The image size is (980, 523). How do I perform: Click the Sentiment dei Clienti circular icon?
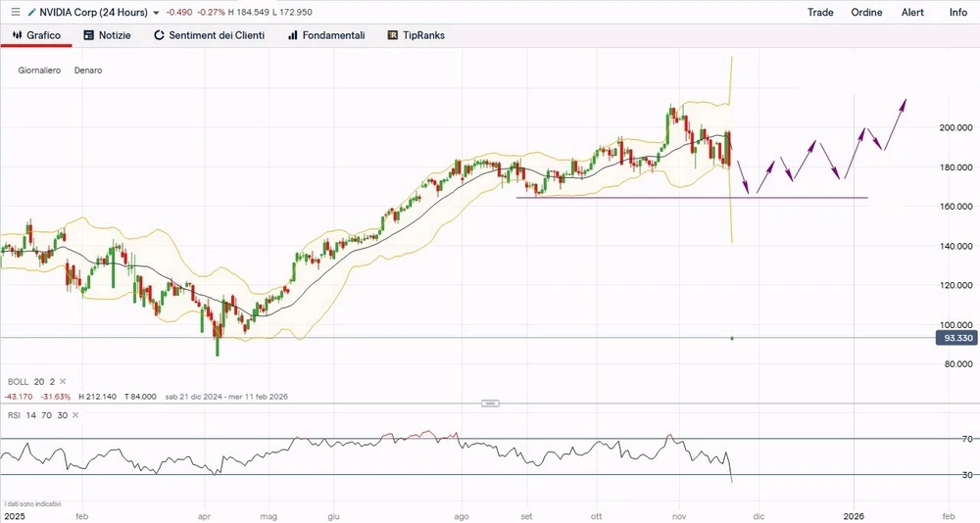(x=159, y=35)
